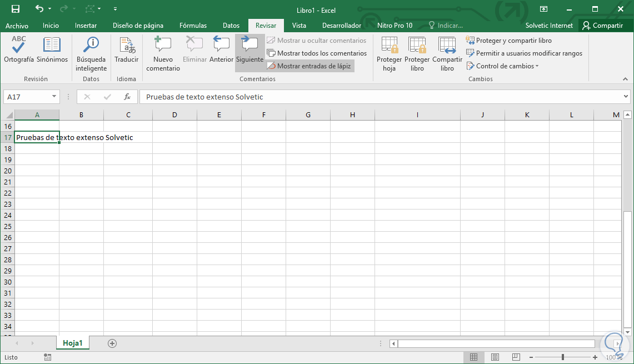Switch to the Datos tab

click(x=231, y=26)
